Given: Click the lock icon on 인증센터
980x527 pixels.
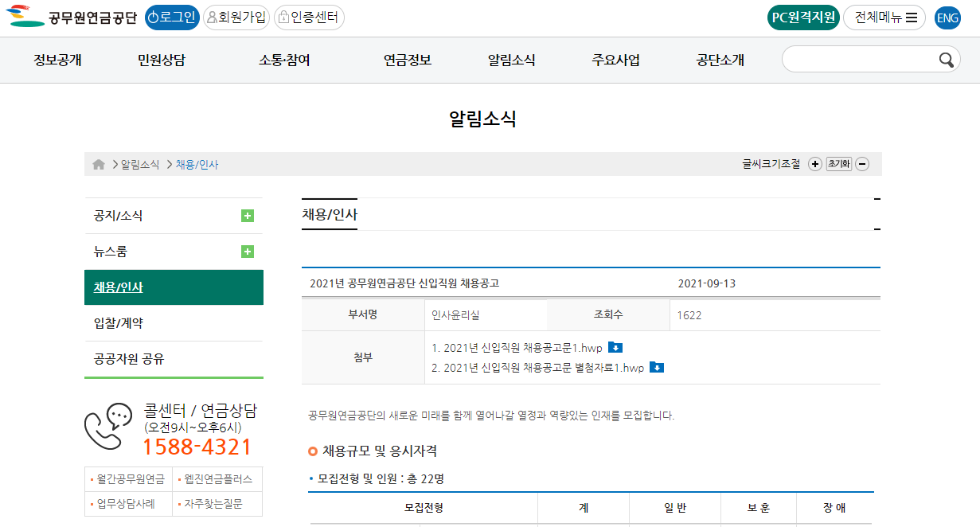Looking at the screenshot, I should coord(283,16).
